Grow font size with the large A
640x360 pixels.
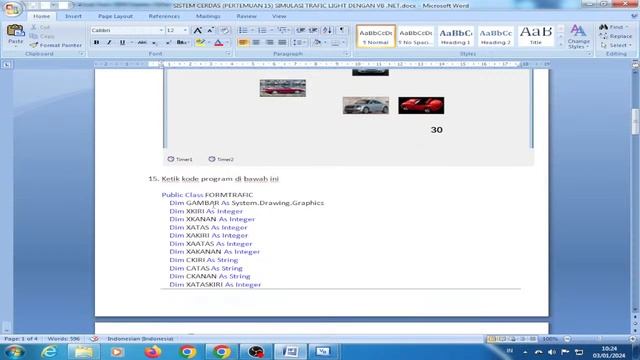pyautogui.click(x=198, y=30)
